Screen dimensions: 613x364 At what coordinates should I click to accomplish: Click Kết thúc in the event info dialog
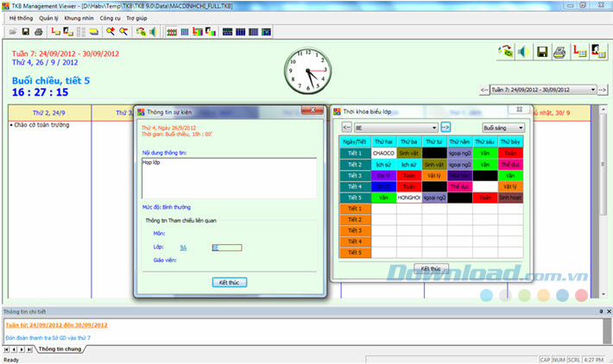229,282
